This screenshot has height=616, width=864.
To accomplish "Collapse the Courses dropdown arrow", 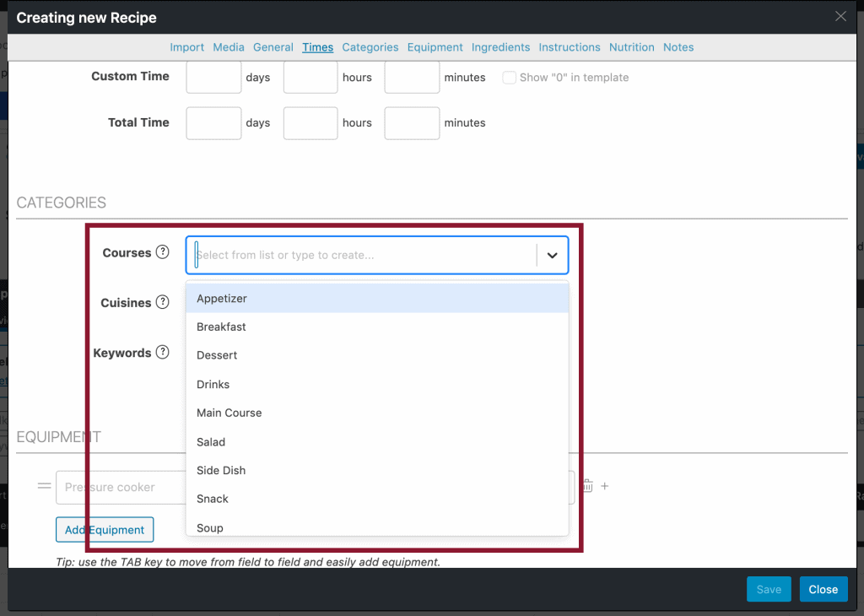I will [552, 255].
